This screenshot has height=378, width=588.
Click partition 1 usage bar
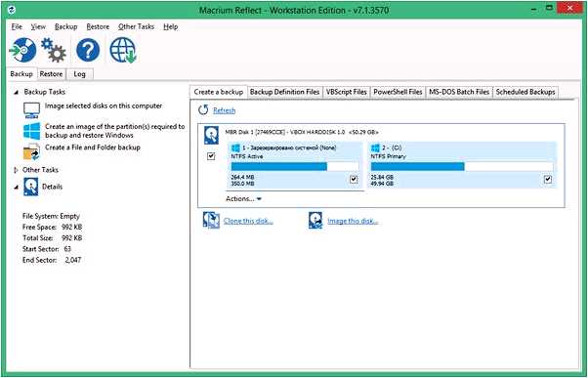pyautogui.click(x=295, y=166)
